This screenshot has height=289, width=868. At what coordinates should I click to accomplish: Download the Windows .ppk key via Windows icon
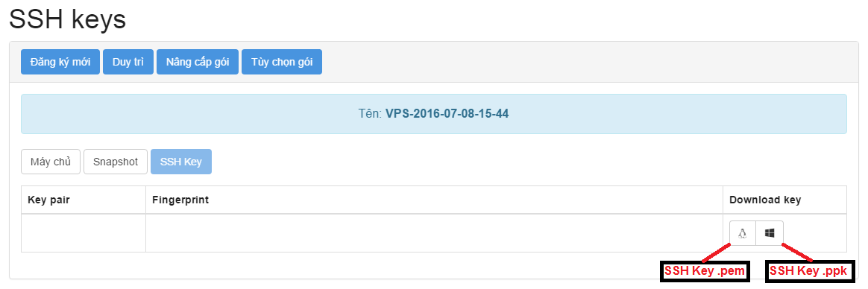coord(770,233)
